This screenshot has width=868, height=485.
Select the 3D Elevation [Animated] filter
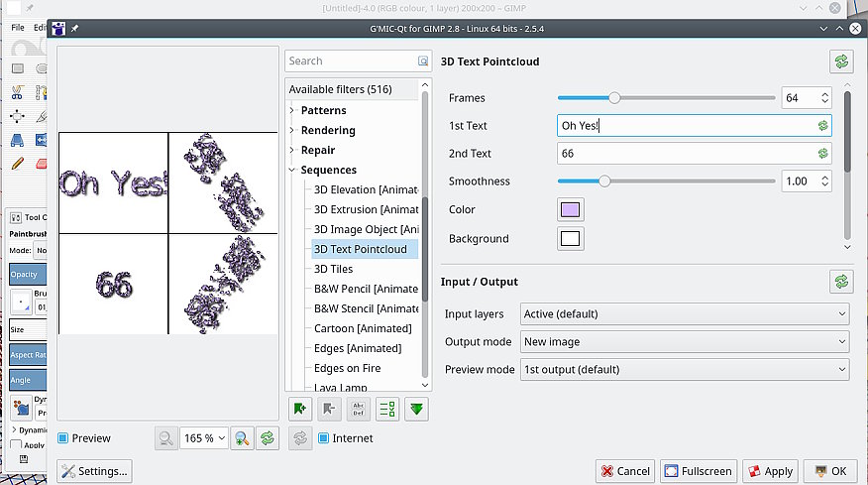pos(366,189)
